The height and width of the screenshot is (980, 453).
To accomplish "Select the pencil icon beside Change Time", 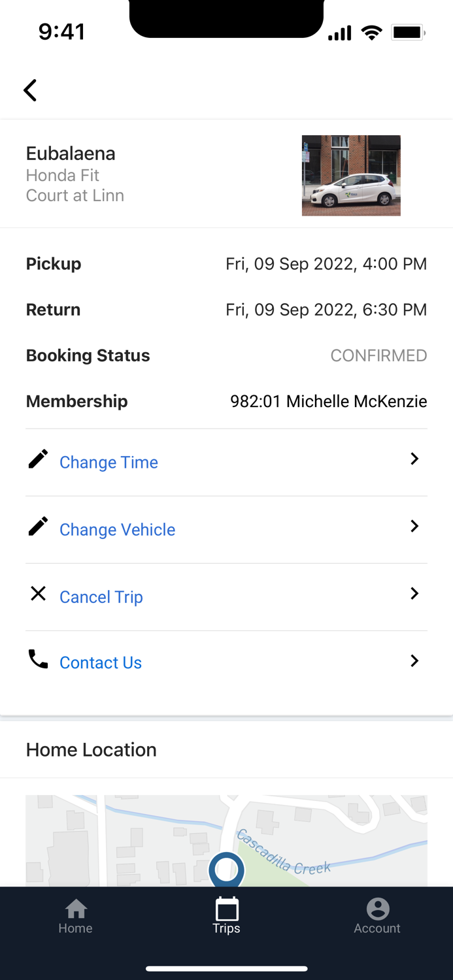I will tap(38, 459).
